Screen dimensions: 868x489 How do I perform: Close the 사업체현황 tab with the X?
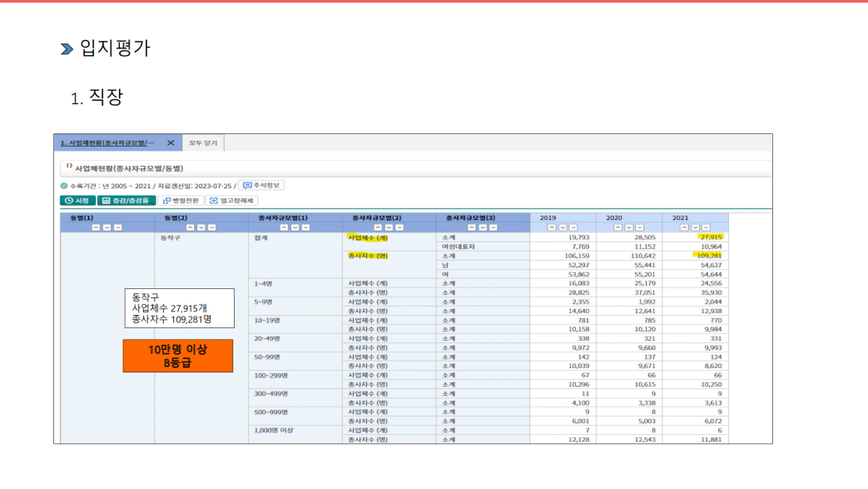171,143
